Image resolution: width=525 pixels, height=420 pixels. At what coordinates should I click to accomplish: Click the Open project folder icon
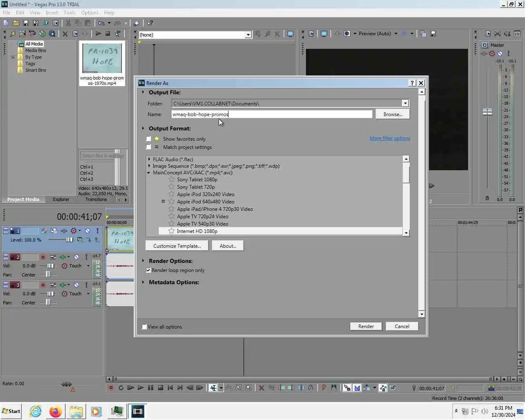click(x=16, y=23)
